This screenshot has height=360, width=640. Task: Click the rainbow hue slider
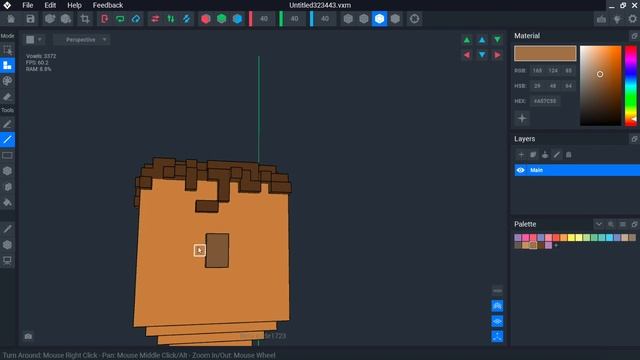631,86
